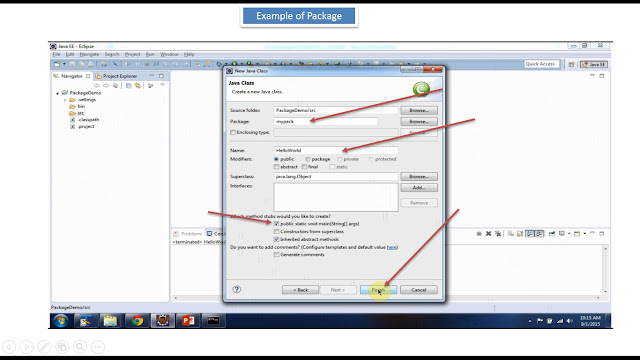Click the Finish button in the dialog
The image size is (640, 360).
pos(378,290)
